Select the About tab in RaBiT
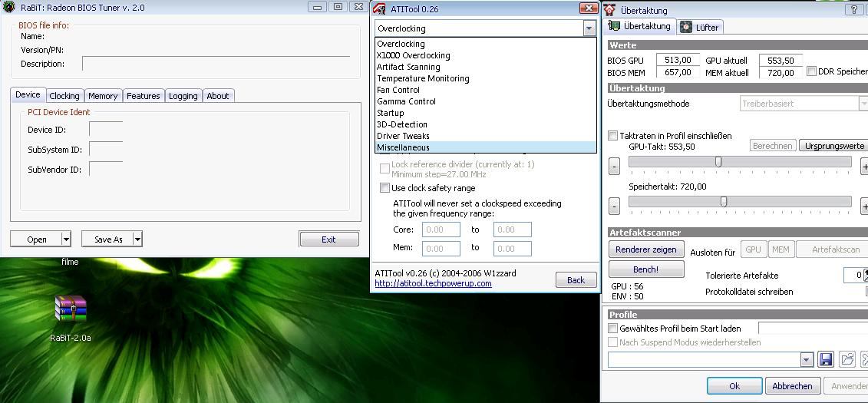The image size is (868, 403). (218, 96)
